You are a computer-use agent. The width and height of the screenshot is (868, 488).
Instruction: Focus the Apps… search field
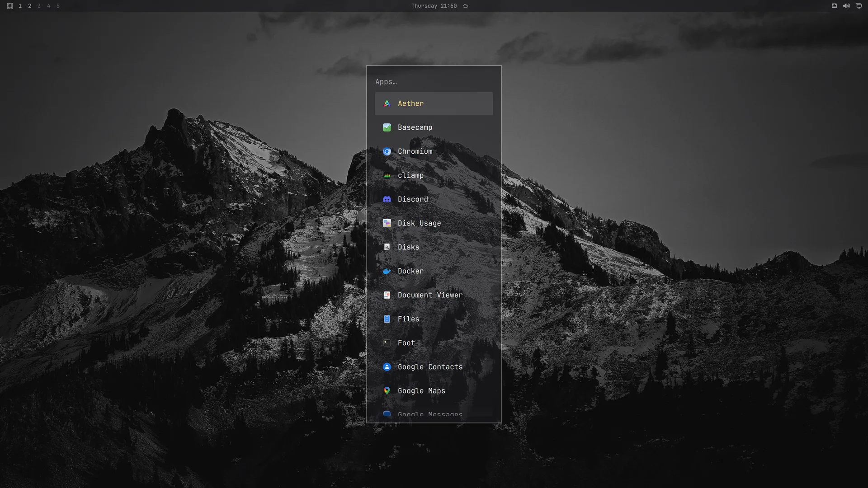[434, 82]
